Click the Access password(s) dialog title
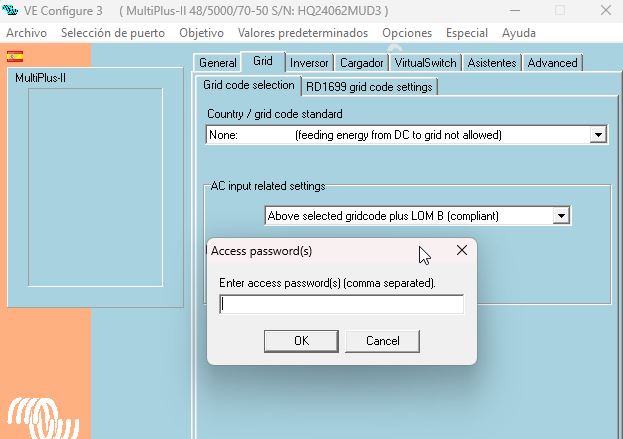The width and height of the screenshot is (623, 439). tap(261, 251)
